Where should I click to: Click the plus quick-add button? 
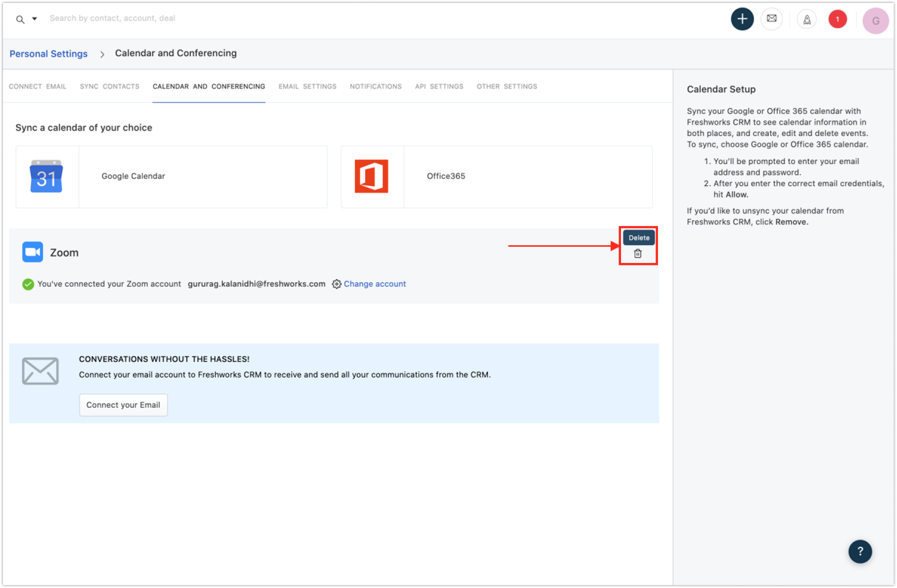tap(742, 19)
